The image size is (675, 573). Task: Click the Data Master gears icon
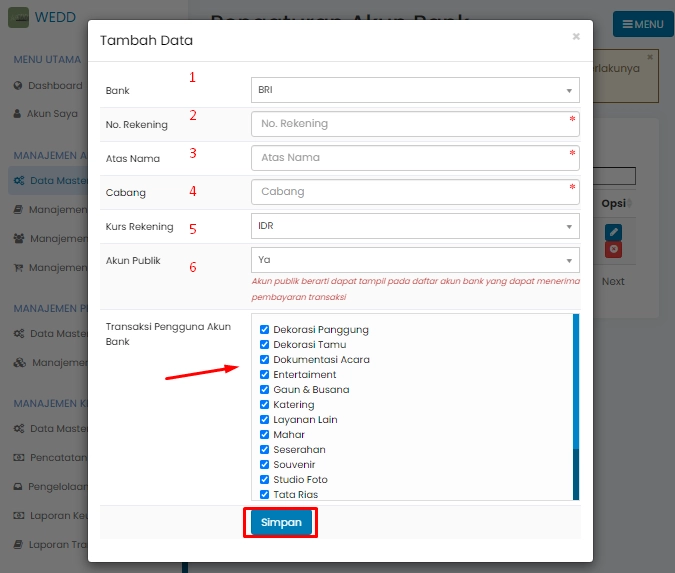click(19, 181)
